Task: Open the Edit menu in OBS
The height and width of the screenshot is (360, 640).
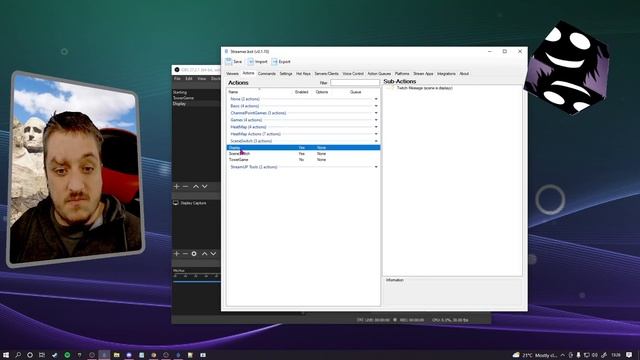Action: 189,78
